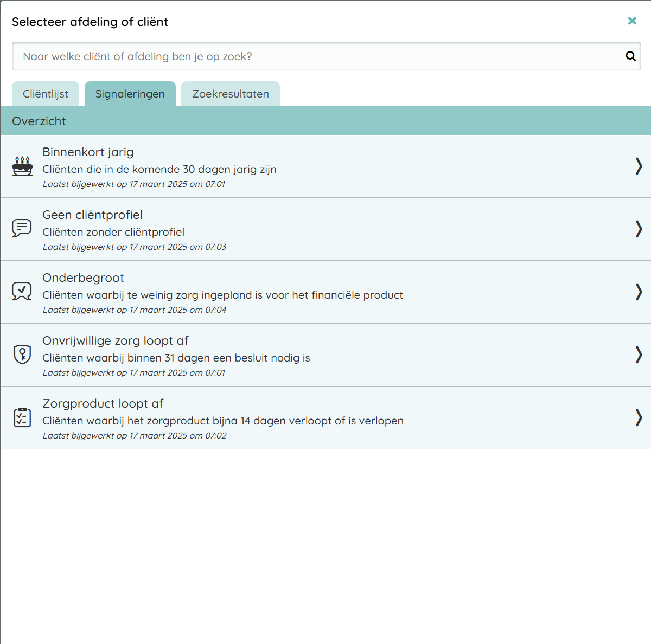Expand the Geen cliëntprofiel chevron arrow
Screen dimensions: 651x644
click(x=639, y=229)
